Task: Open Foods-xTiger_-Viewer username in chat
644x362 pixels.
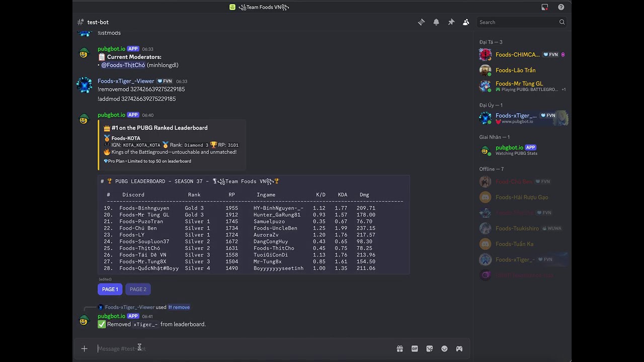Action: pyautogui.click(x=126, y=81)
